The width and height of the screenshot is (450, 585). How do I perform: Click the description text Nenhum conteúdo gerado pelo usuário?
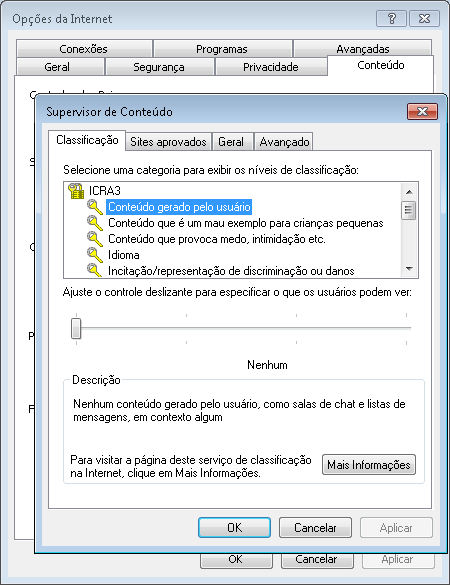[x=239, y=410]
